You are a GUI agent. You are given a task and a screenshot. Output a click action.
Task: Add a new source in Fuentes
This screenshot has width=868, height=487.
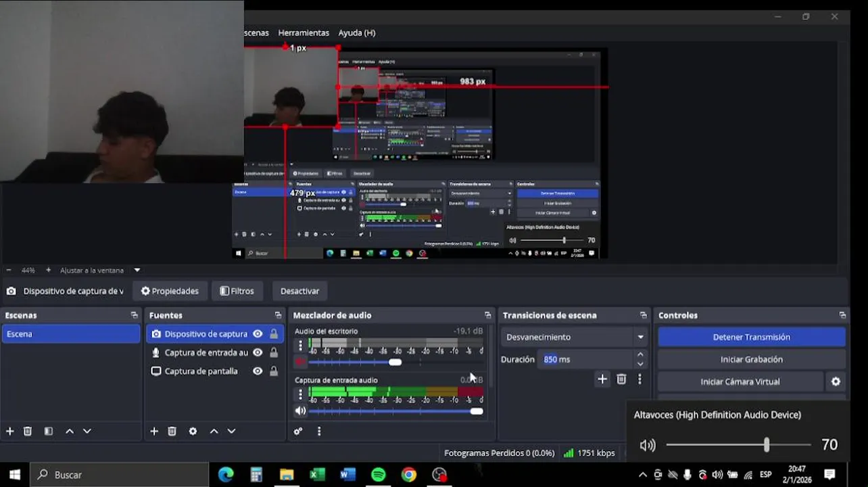pos(154,432)
